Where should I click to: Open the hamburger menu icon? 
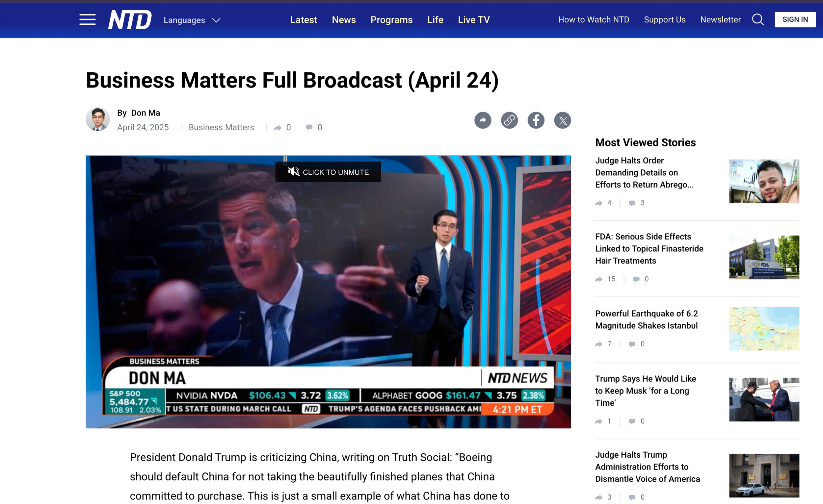[x=88, y=20]
